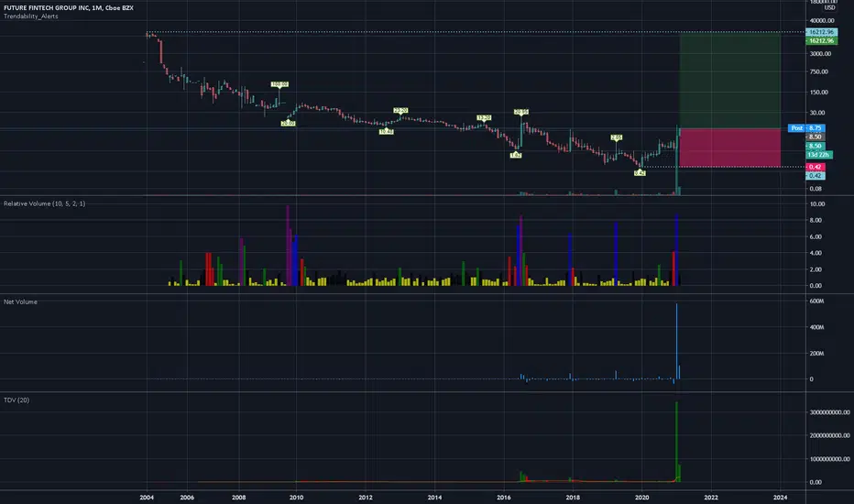Click the 2010 label on time axis
854x504 pixels.
296,497
